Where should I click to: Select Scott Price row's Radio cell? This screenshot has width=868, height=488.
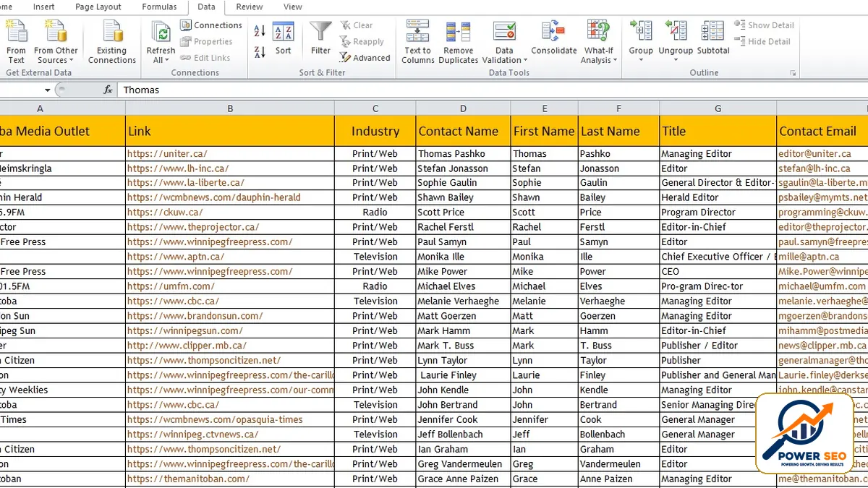[375, 213]
